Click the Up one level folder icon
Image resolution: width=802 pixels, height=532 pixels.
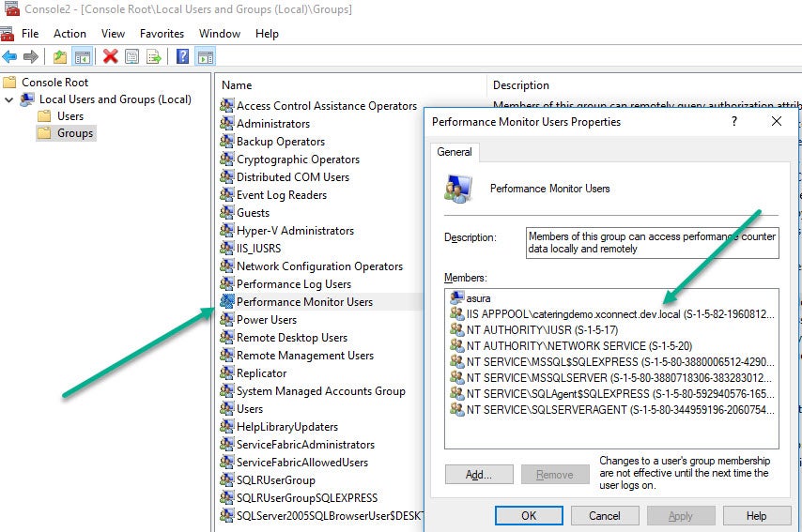pyautogui.click(x=60, y=56)
